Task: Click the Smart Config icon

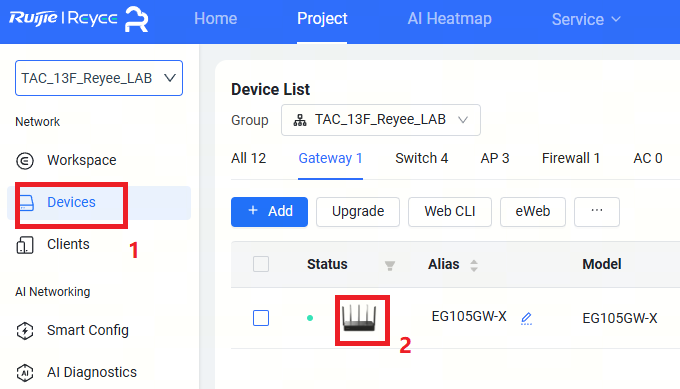Action: click(25, 330)
